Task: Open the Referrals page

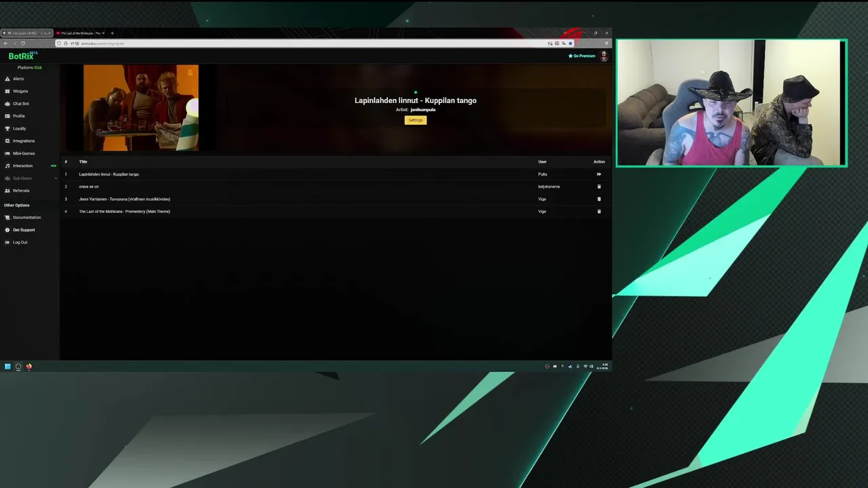Action: point(21,190)
